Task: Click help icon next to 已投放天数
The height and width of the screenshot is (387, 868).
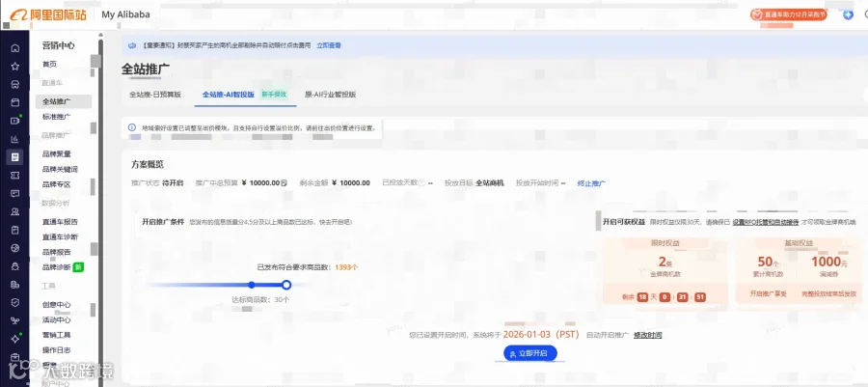Action: [421, 182]
